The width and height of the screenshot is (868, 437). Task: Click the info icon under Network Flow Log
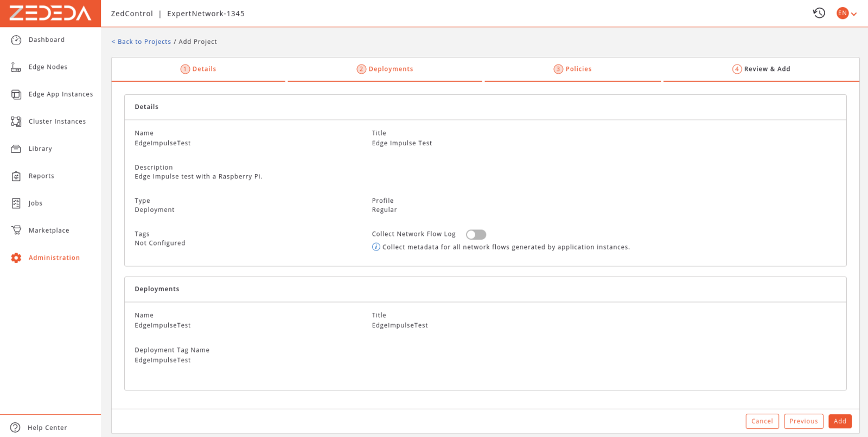tap(376, 247)
